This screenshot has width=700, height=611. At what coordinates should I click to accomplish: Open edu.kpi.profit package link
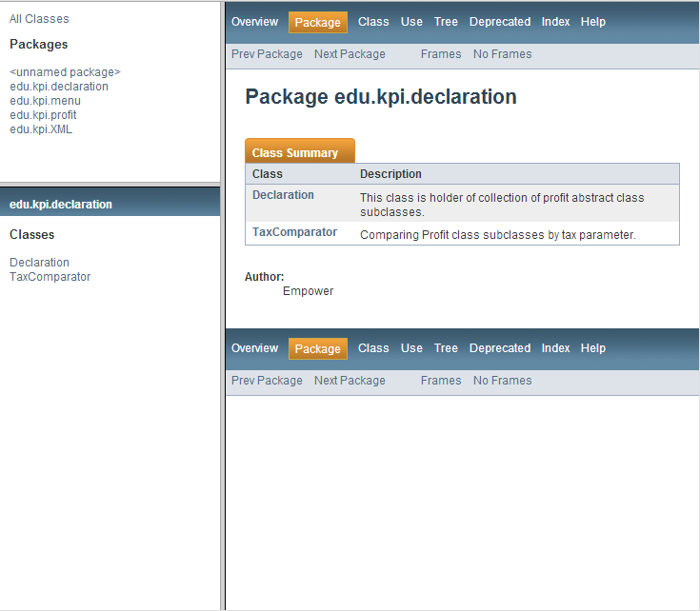tap(43, 115)
